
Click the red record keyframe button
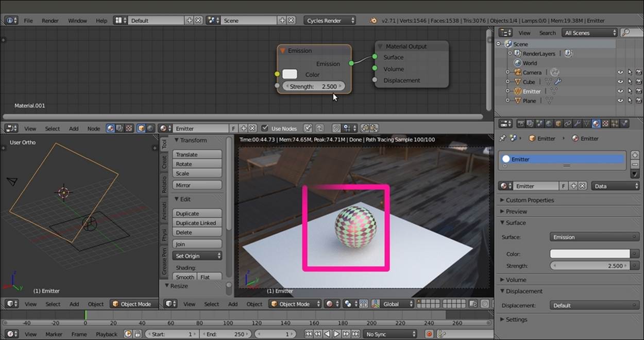pyautogui.click(x=429, y=334)
